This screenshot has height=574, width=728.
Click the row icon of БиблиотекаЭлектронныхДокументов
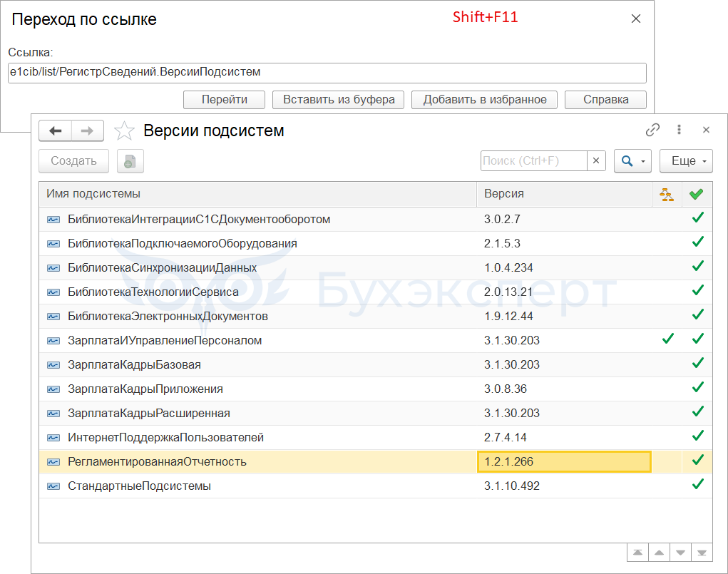(x=53, y=317)
